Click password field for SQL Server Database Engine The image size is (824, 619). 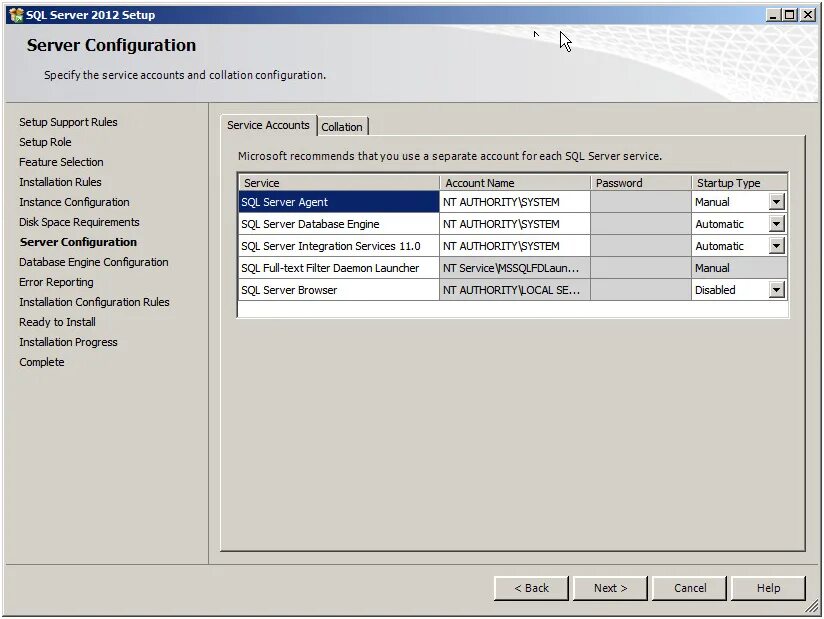pyautogui.click(x=641, y=224)
